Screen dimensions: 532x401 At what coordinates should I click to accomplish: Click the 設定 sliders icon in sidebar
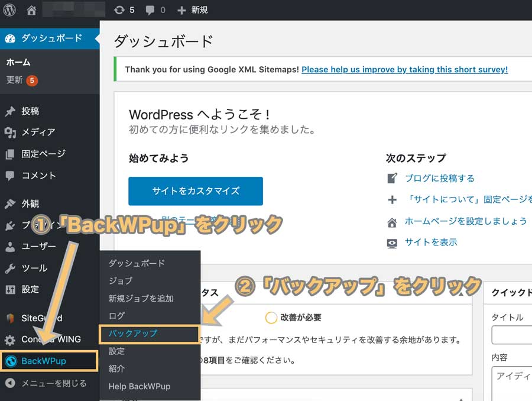(x=10, y=290)
